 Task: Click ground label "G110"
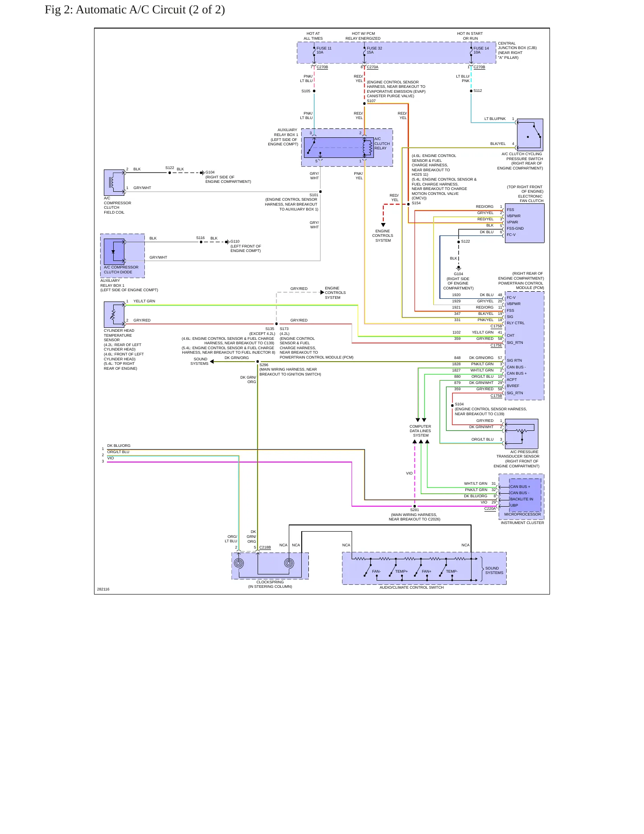click(235, 241)
